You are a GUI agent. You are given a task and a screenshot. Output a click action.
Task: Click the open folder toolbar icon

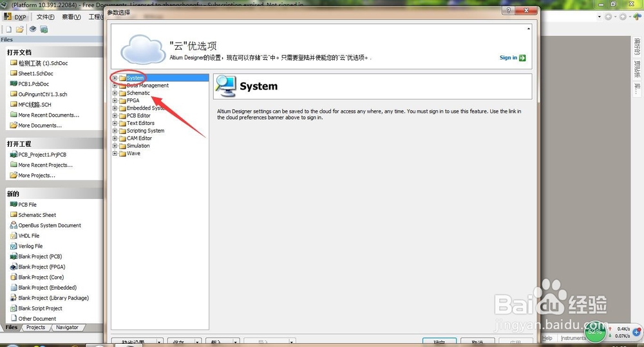(20, 30)
